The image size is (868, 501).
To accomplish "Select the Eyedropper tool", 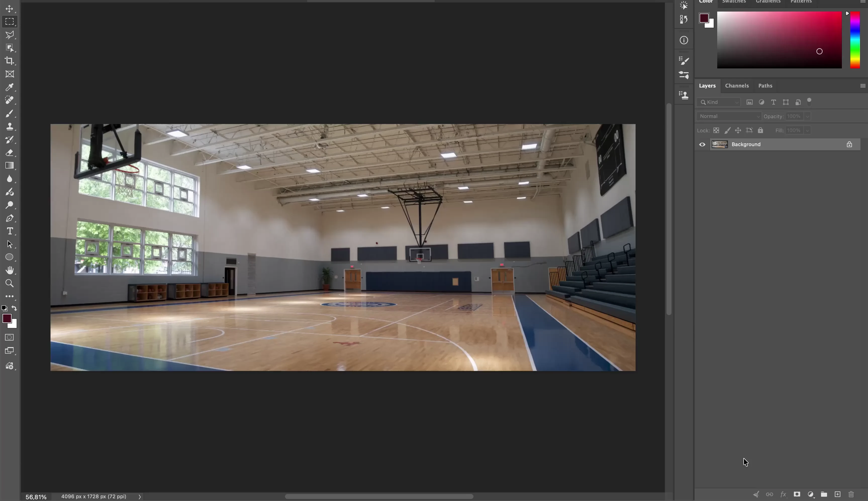I will pos(10,87).
